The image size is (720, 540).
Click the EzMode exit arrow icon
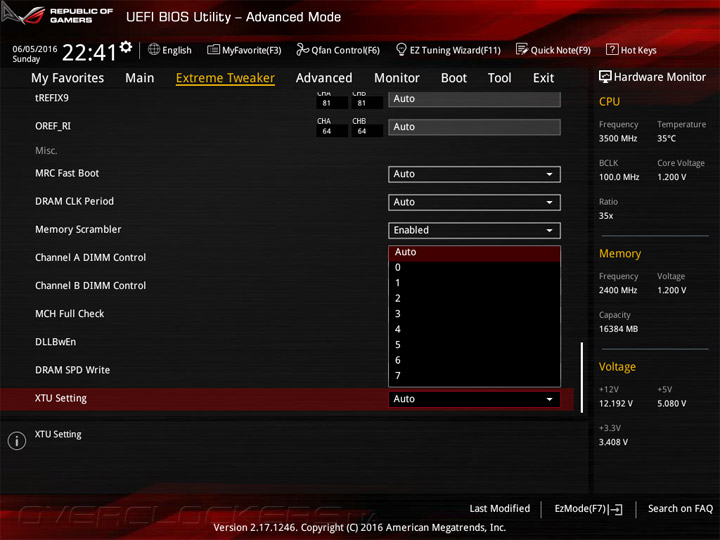coord(615,509)
